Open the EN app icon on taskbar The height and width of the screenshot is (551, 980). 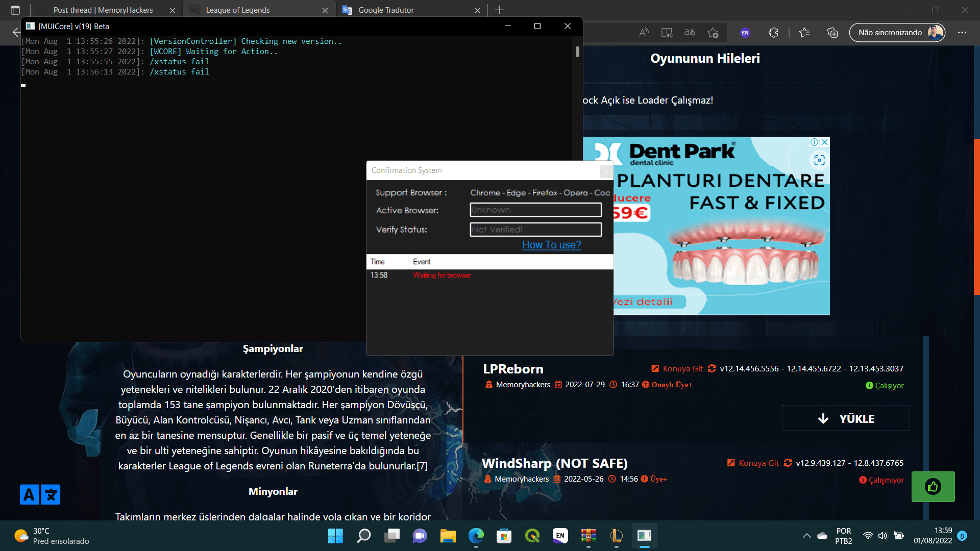pos(560,536)
